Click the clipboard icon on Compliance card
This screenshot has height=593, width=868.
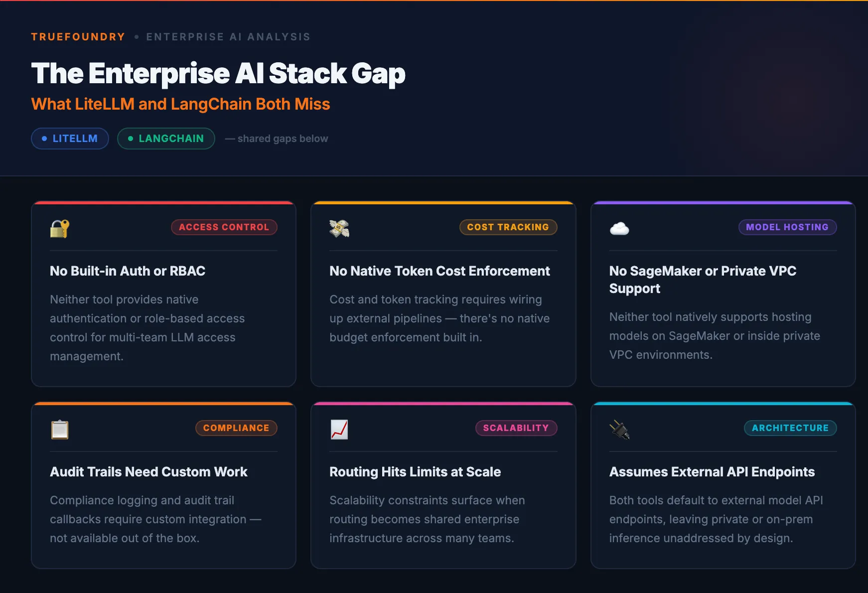coord(59,429)
